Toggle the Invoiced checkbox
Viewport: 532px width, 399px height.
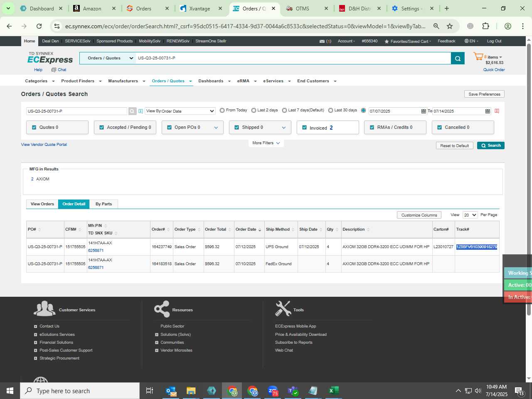click(x=305, y=128)
